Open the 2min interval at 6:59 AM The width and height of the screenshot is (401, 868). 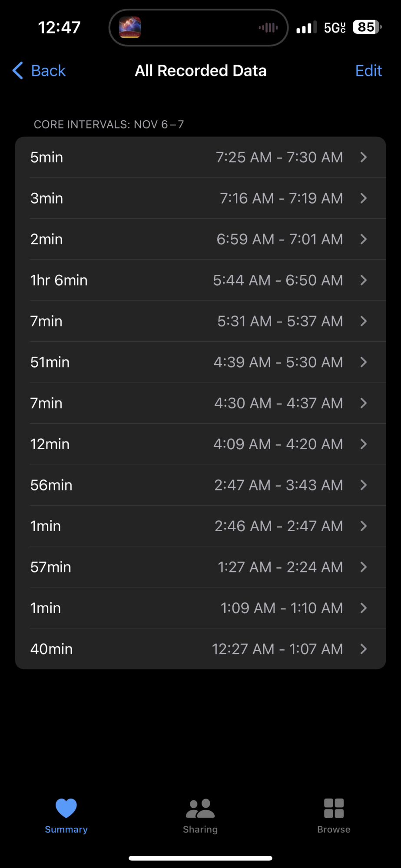tap(200, 239)
